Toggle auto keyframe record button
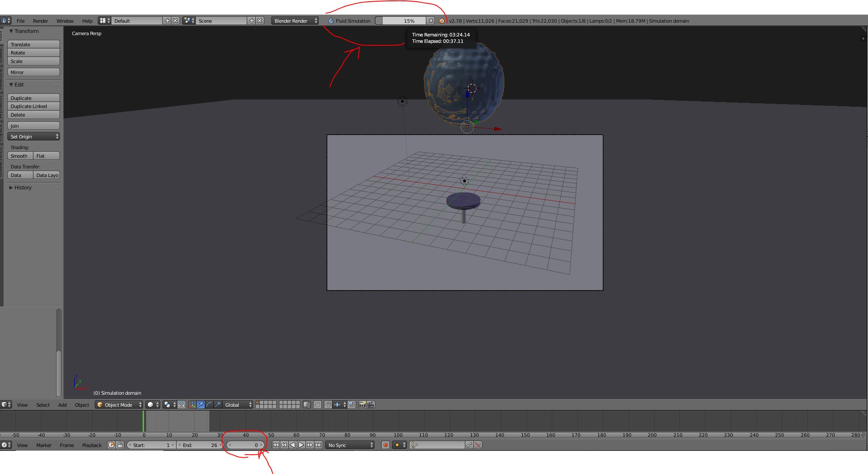 (386, 445)
